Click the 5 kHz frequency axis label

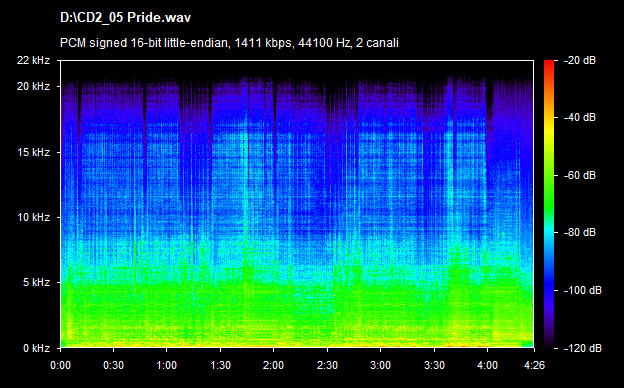36,283
